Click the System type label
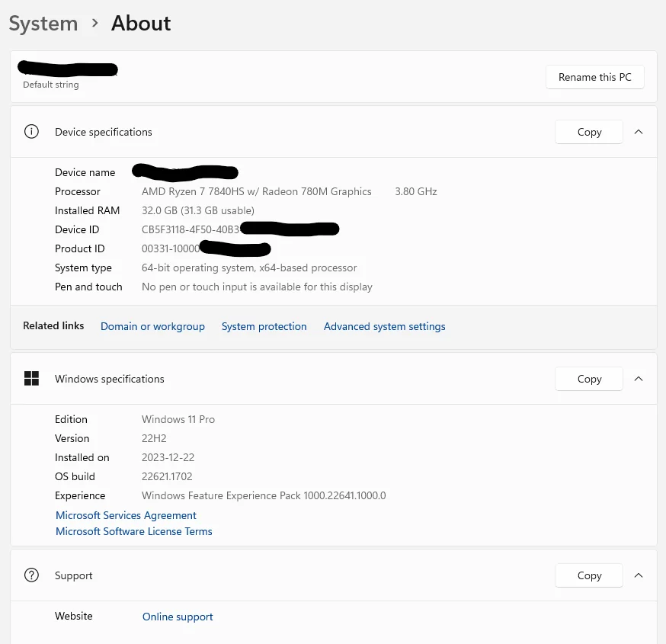666x644 pixels. [x=83, y=268]
